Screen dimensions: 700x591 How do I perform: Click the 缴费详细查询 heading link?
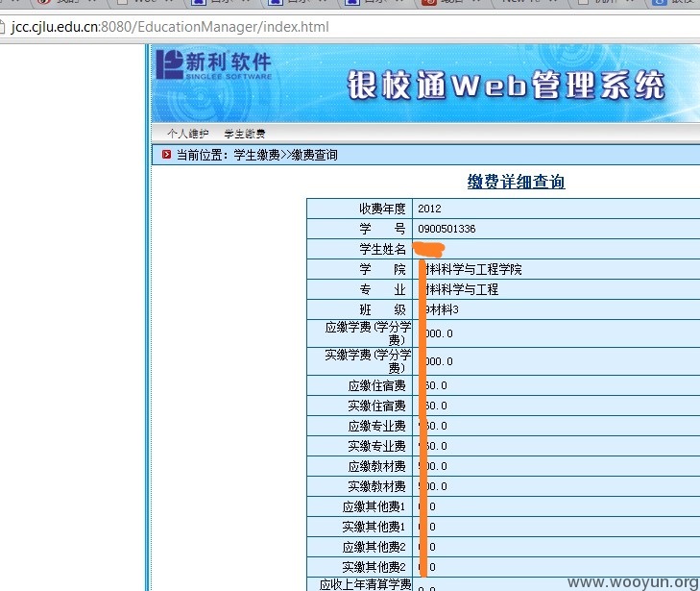coord(516,182)
